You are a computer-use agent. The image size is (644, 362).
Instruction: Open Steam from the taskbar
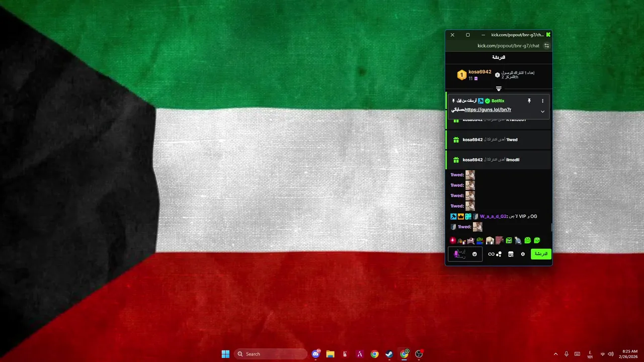coord(389,354)
